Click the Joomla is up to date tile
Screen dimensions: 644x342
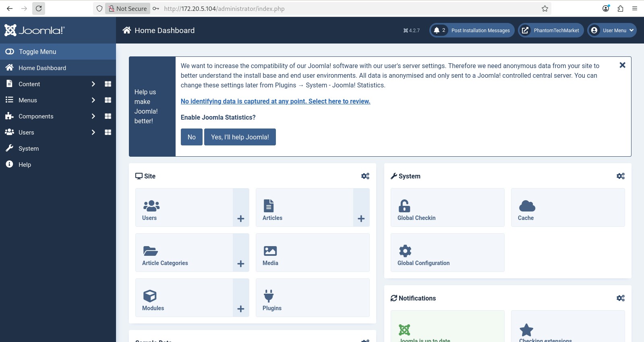[447, 326]
